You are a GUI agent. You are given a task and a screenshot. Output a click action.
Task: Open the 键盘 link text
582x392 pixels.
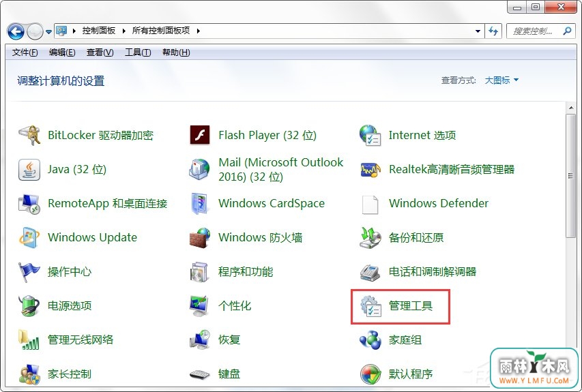(x=229, y=374)
